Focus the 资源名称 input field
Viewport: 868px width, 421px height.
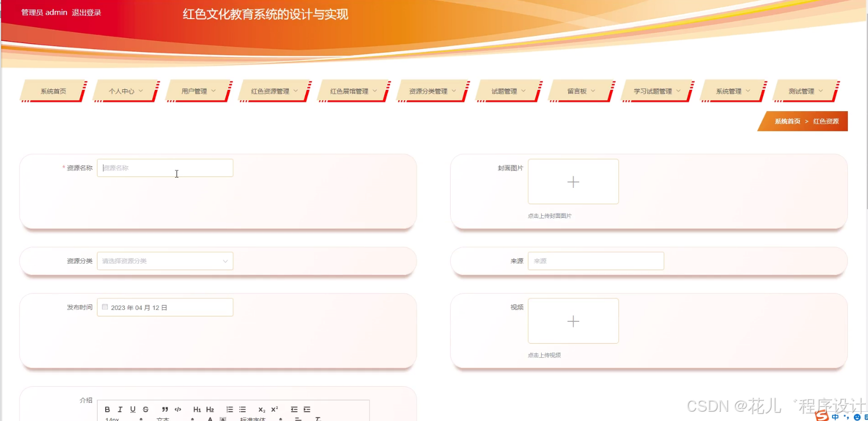pyautogui.click(x=165, y=168)
